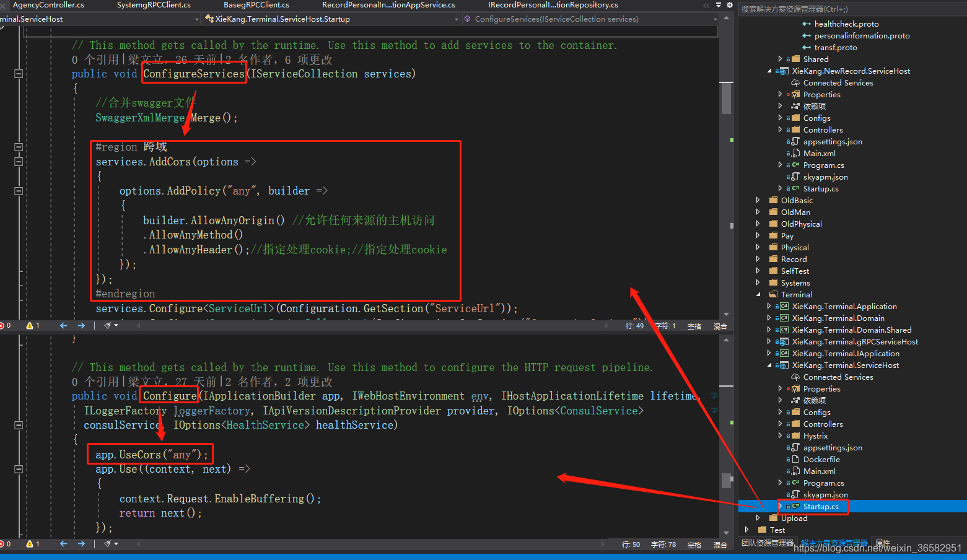Collapse the #region 跨域 outlining box
Image resolution: width=967 pixels, height=560 pixels.
[x=19, y=147]
